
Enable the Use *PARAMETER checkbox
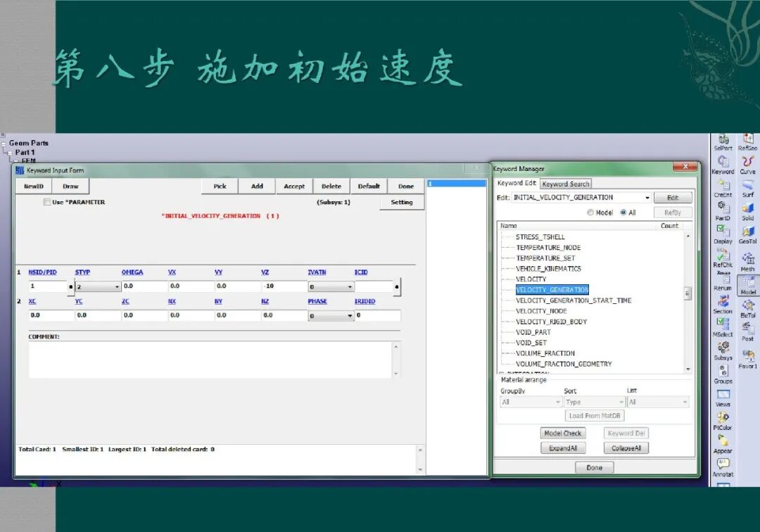click(x=47, y=202)
